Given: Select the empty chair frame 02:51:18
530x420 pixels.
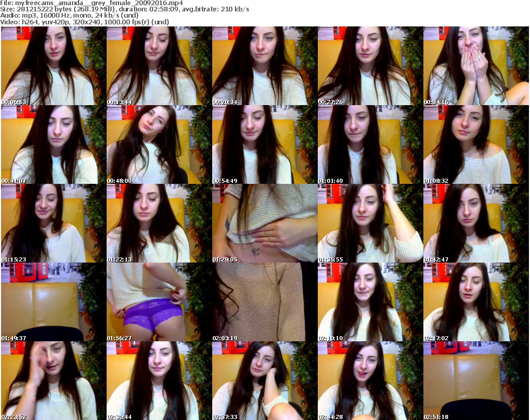Looking at the screenshot, I should tap(476, 381).
